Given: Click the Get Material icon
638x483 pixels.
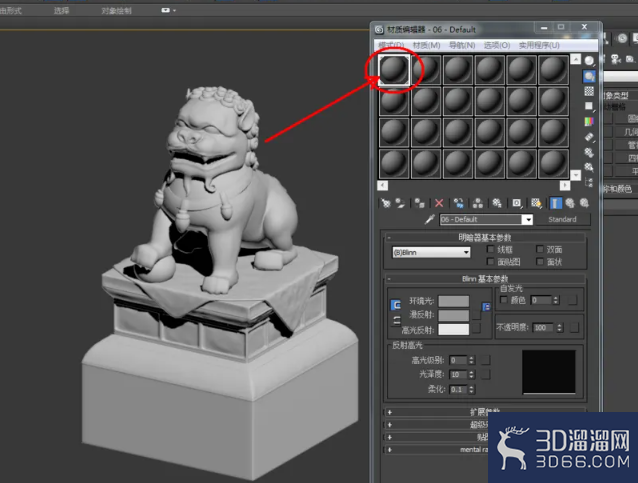Looking at the screenshot, I should point(385,203).
